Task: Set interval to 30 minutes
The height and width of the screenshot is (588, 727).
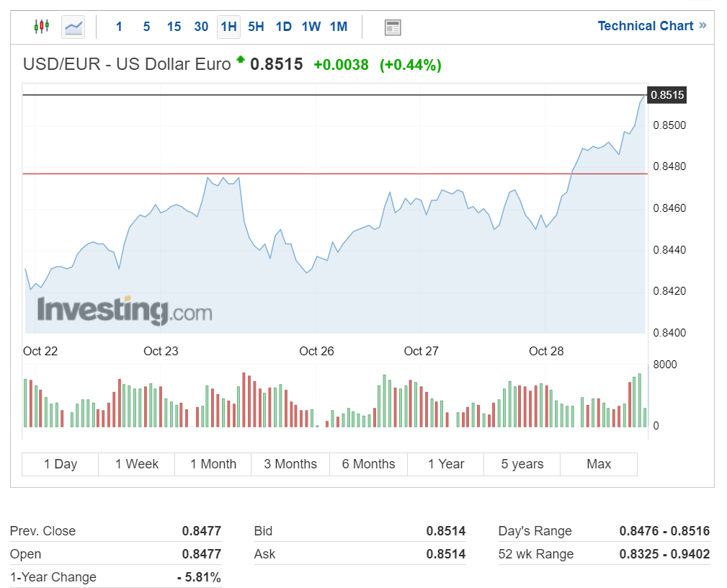Action: [201, 27]
